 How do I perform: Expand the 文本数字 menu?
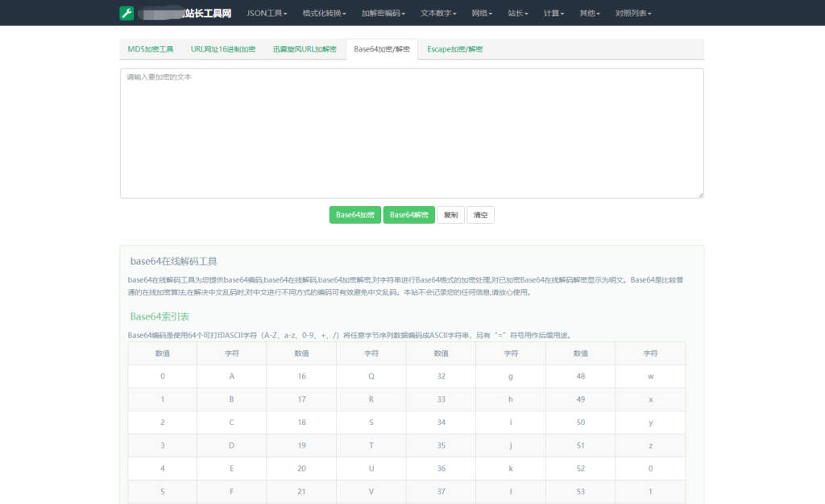[438, 13]
